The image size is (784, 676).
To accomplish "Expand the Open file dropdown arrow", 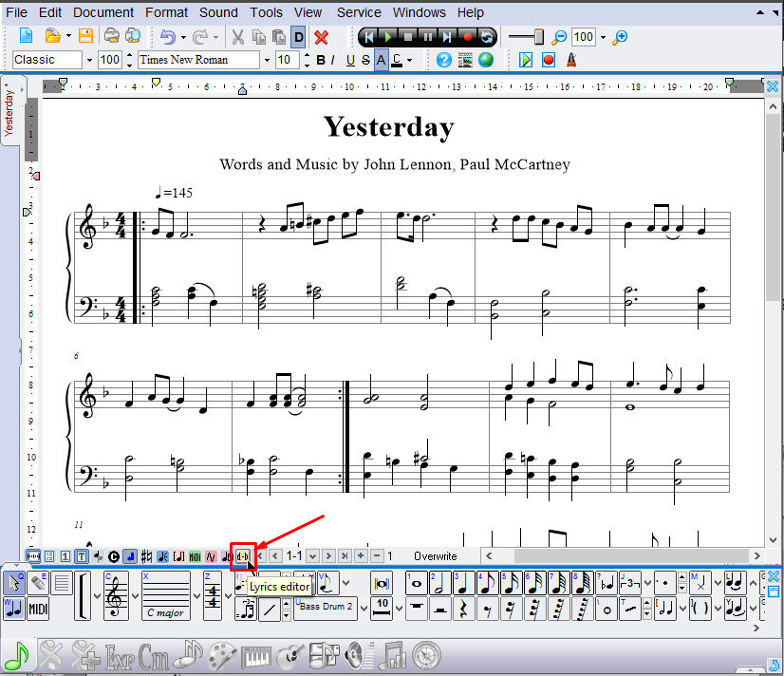I will [x=68, y=36].
